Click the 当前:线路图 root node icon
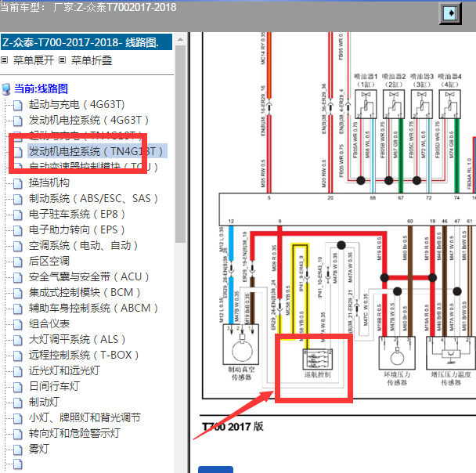Screen dimensions: 476x473 6,89
